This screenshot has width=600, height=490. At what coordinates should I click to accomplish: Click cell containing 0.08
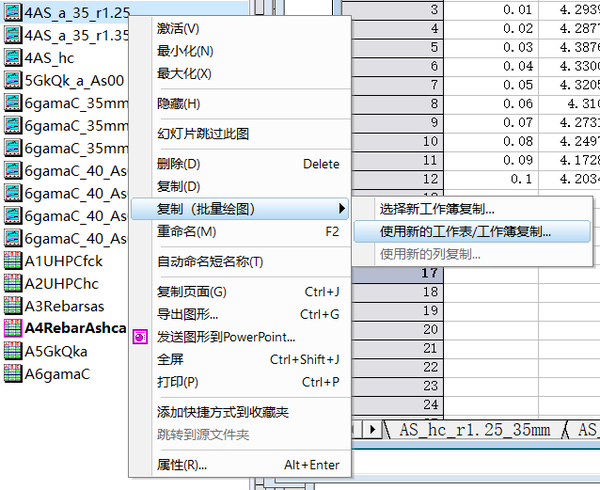pyautogui.click(x=491, y=142)
